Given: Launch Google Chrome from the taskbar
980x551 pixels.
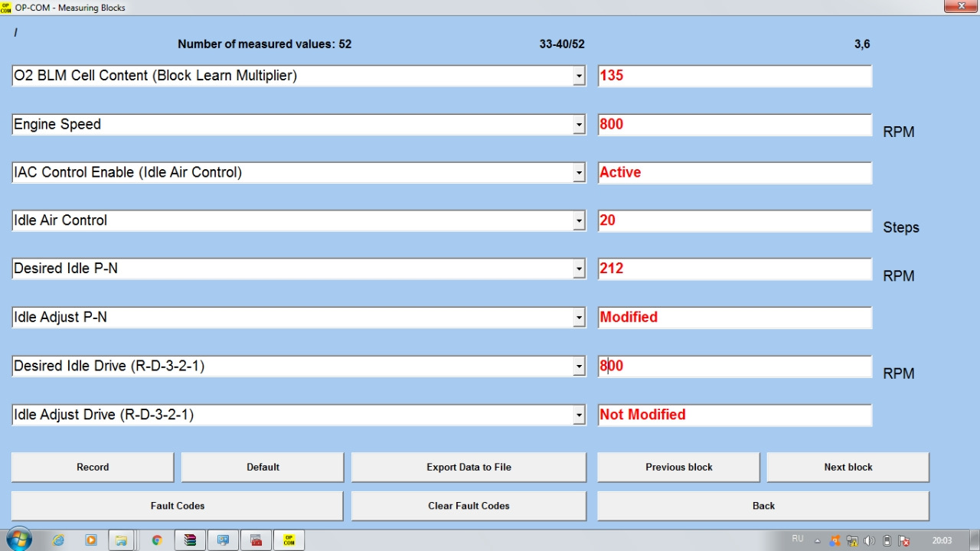Looking at the screenshot, I should (157, 540).
